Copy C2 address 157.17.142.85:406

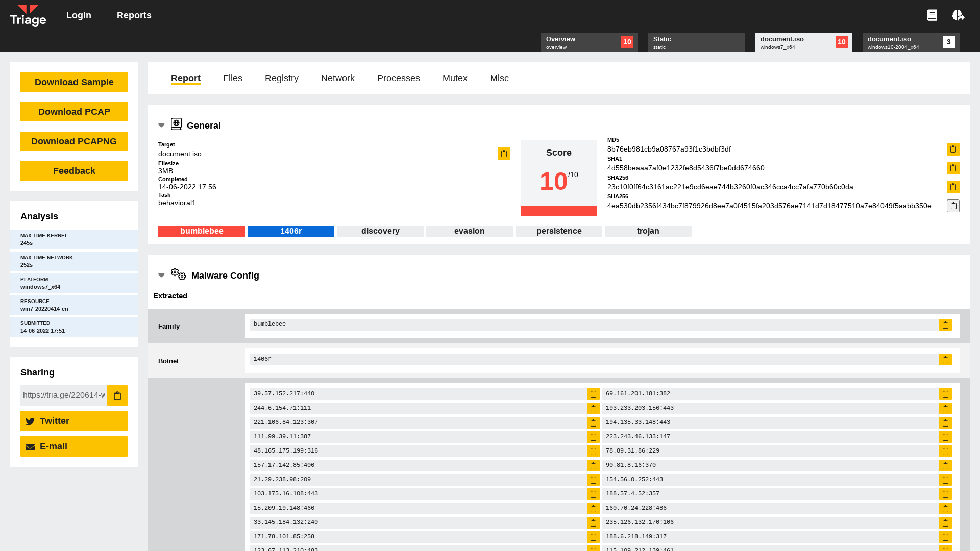tap(593, 466)
